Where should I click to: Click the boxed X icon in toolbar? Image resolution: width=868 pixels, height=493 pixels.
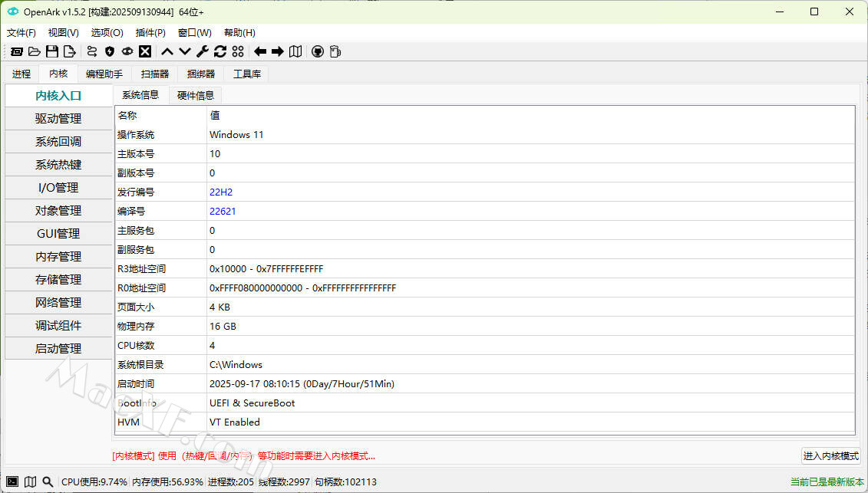[145, 51]
